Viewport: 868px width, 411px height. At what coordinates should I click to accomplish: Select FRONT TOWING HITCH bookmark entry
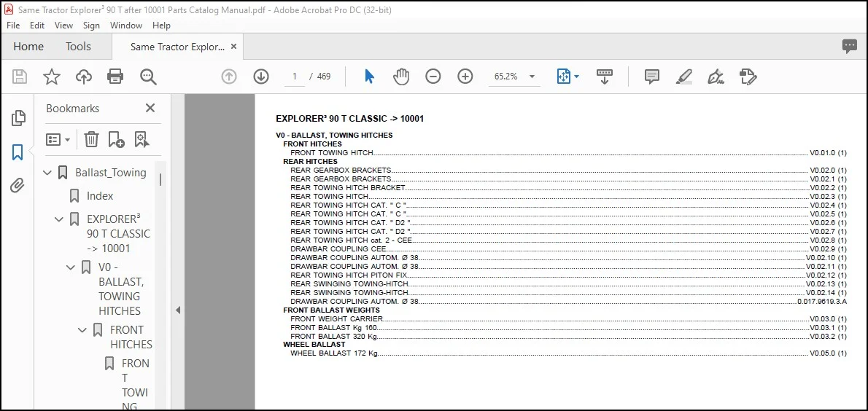[x=135, y=385]
